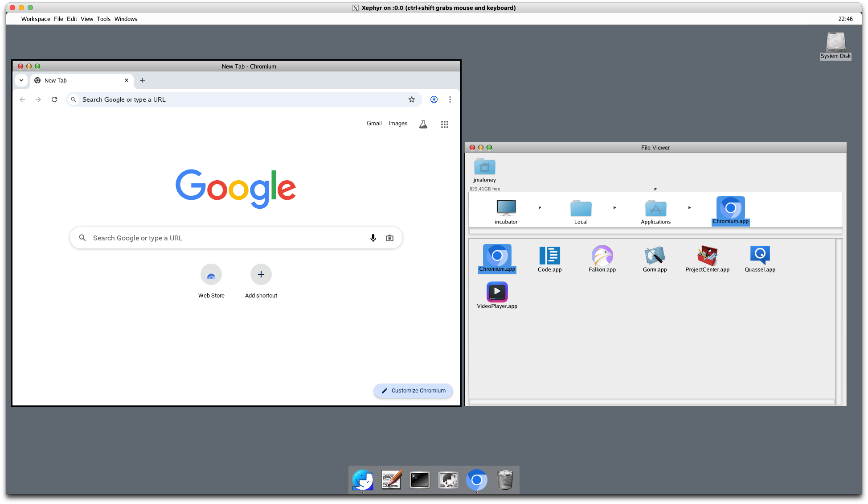Image resolution: width=868 pixels, height=504 pixels.
Task: Click the Google search box on page
Action: (223, 238)
